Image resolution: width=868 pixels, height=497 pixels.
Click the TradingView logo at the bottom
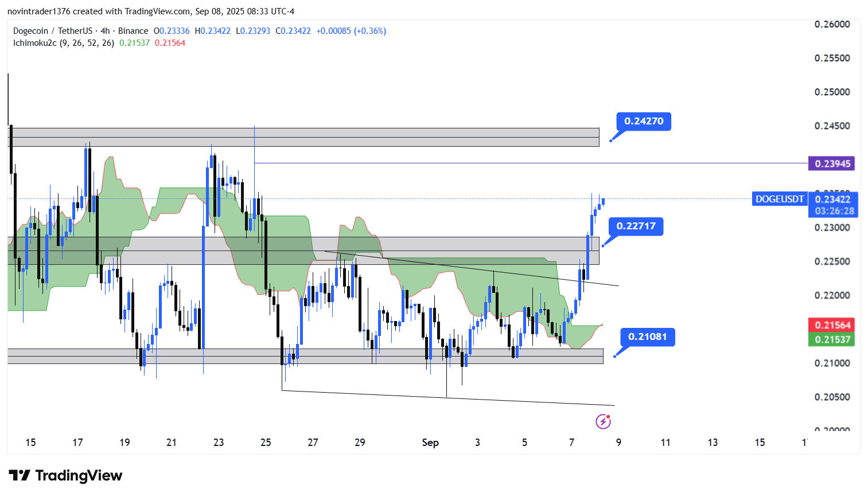click(65, 475)
